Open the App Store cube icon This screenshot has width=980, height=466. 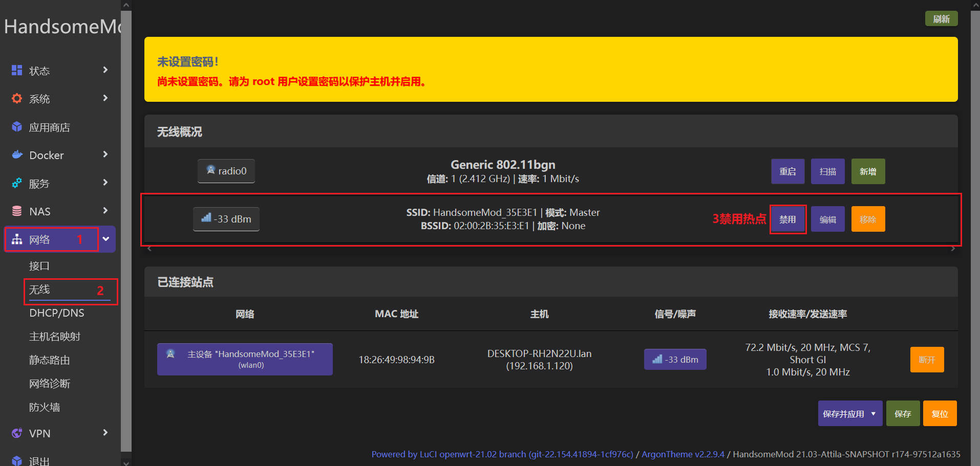coord(17,127)
